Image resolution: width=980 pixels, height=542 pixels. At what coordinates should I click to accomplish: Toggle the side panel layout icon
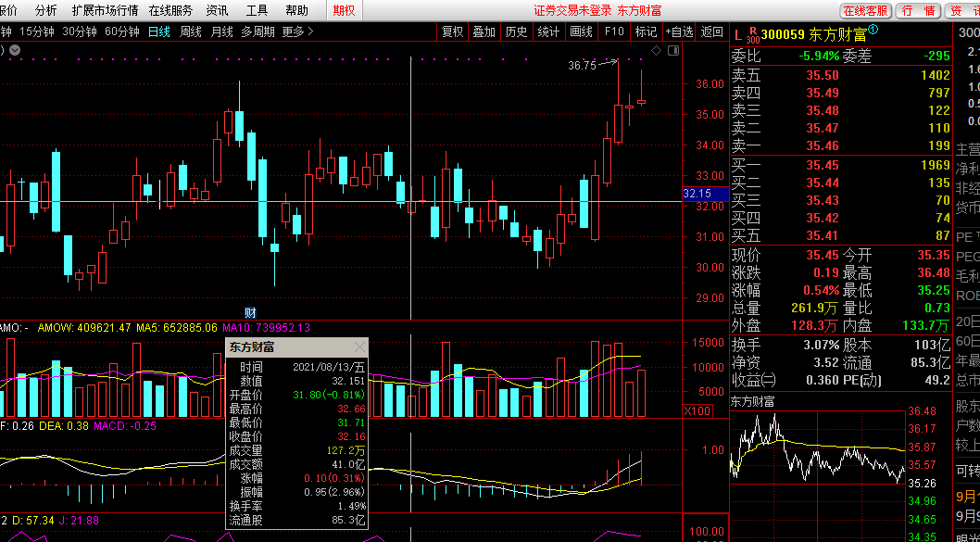point(673,51)
